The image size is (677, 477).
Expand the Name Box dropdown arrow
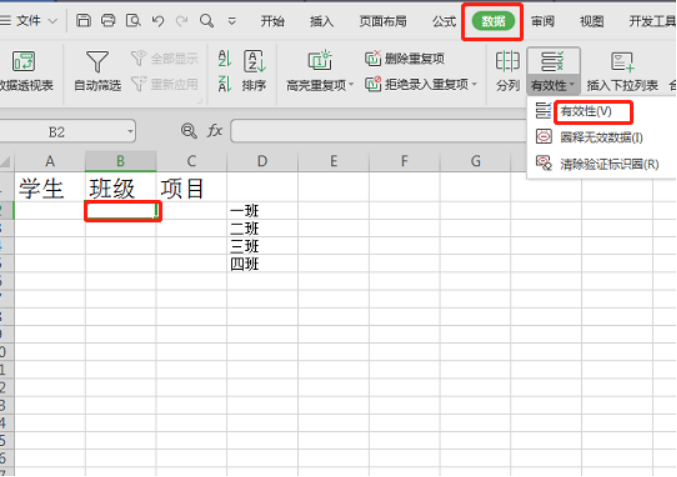(x=130, y=131)
